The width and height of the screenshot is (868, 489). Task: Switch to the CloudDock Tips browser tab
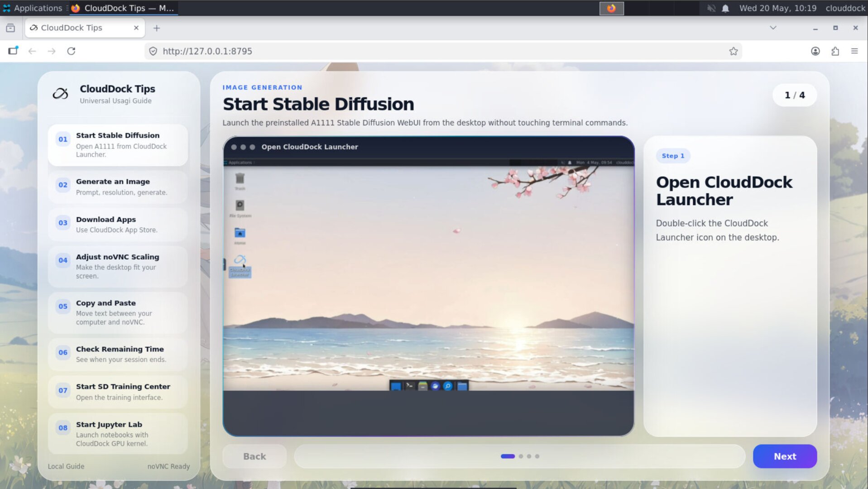[85, 28]
